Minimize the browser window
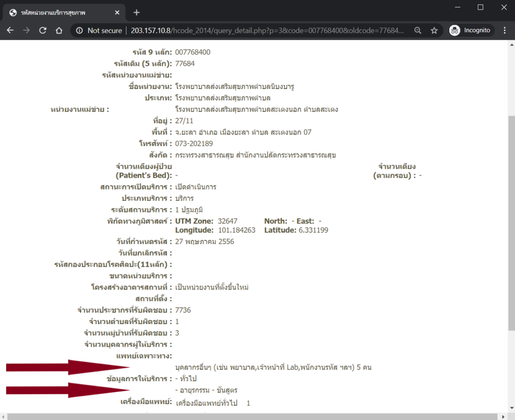Viewport: 515px width, 420px height. click(457, 7)
